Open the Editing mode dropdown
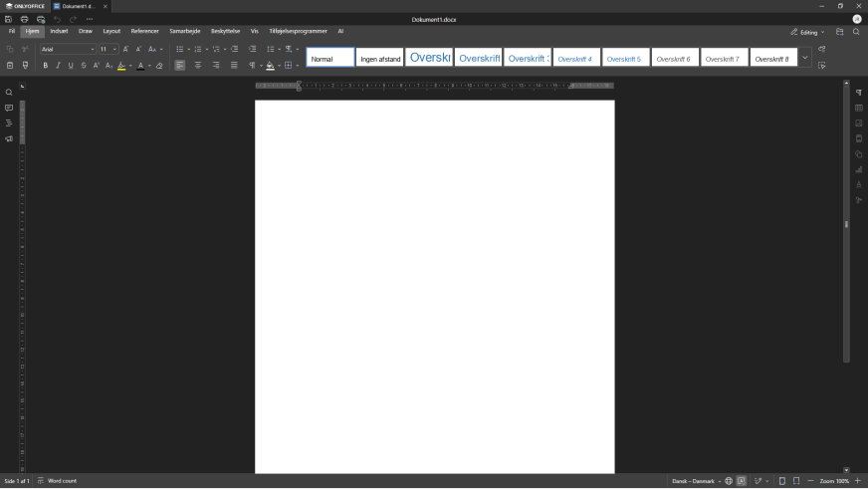This screenshot has width=868, height=489. (x=807, y=32)
